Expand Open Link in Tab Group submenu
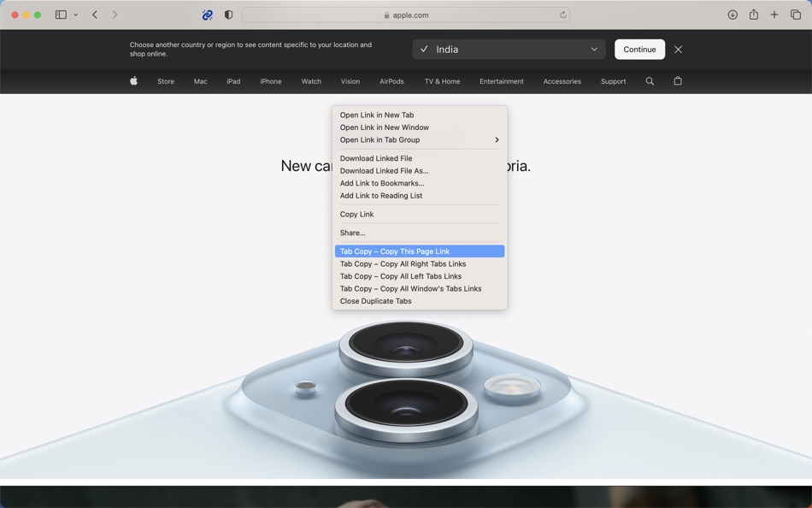This screenshot has height=508, width=812. [x=420, y=140]
